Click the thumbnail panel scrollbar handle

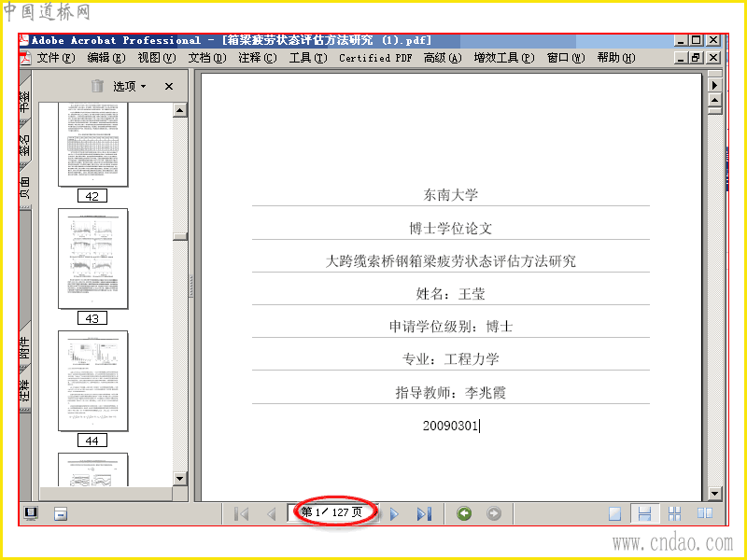point(179,236)
